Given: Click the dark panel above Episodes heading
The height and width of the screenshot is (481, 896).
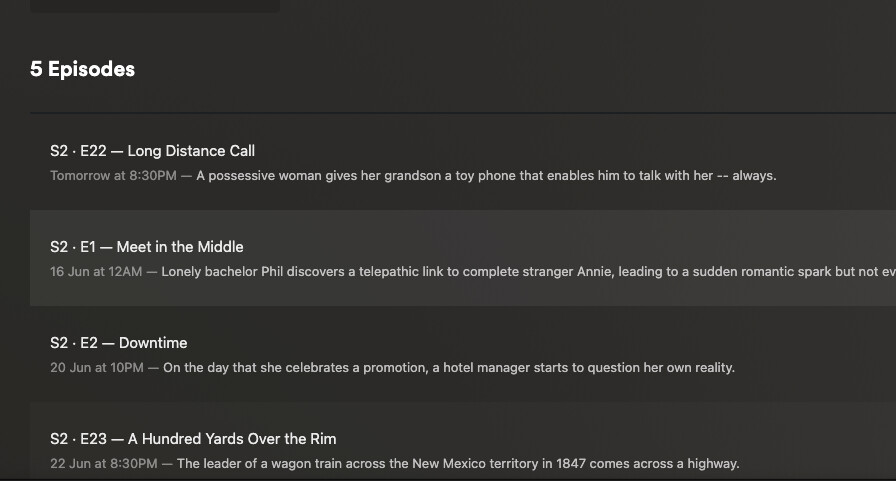Looking at the screenshot, I should coord(155,6).
